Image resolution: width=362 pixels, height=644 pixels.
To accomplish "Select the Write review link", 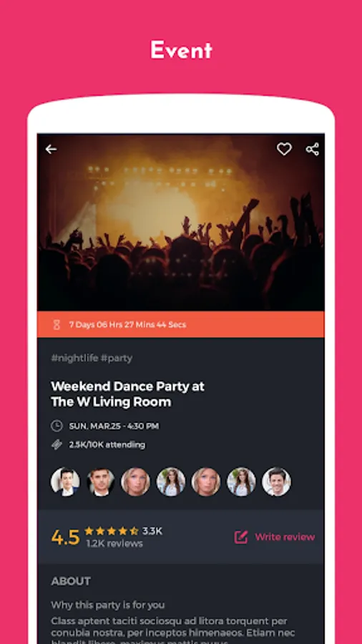I will pyautogui.click(x=285, y=537).
